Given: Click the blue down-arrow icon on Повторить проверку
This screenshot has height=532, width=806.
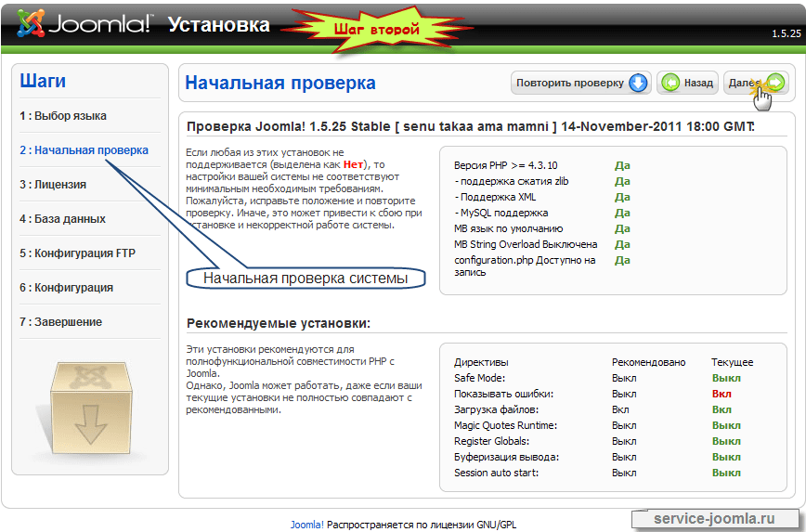Looking at the screenshot, I should click(x=638, y=83).
